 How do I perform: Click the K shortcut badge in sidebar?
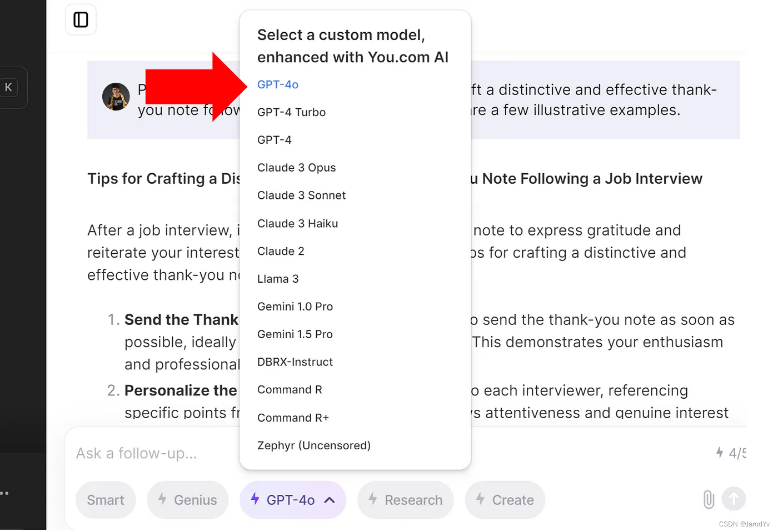(8, 87)
